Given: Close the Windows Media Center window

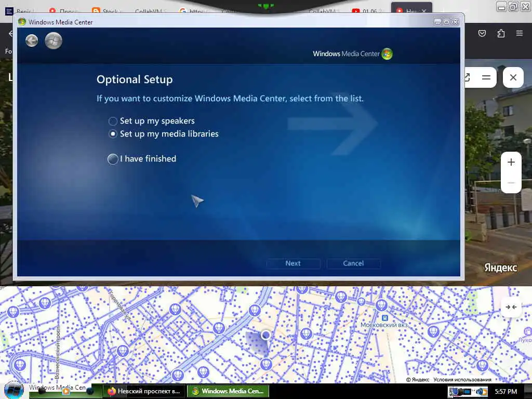Looking at the screenshot, I should point(455,22).
